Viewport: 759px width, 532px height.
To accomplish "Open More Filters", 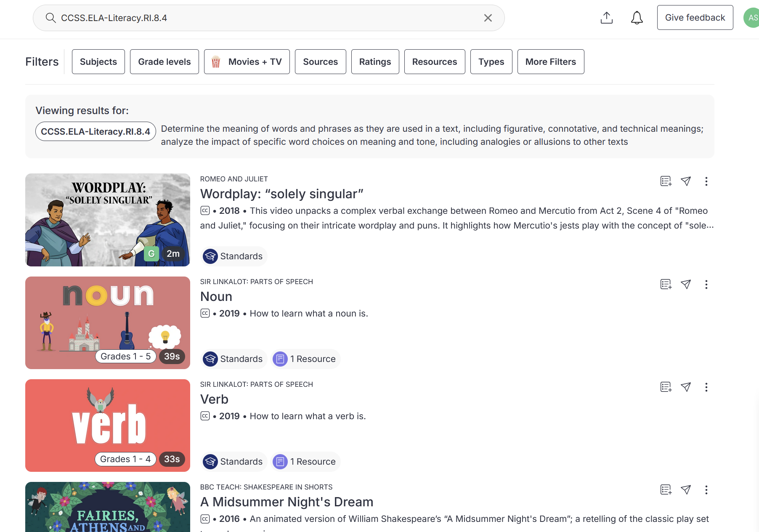I will click(550, 61).
